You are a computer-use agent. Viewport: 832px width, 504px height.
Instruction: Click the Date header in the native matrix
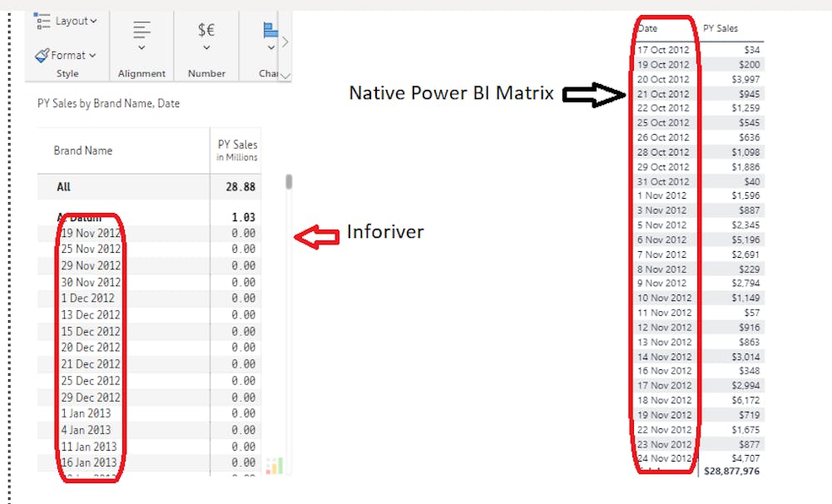[647, 28]
